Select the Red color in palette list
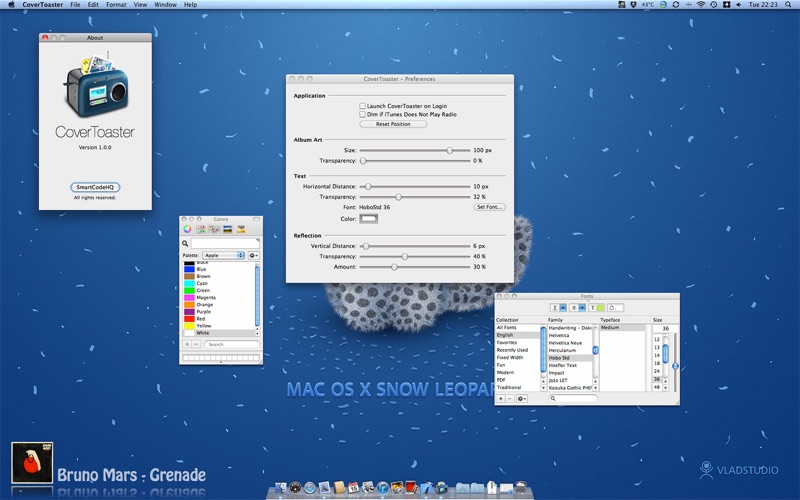This screenshot has width=800, height=500. click(x=218, y=318)
